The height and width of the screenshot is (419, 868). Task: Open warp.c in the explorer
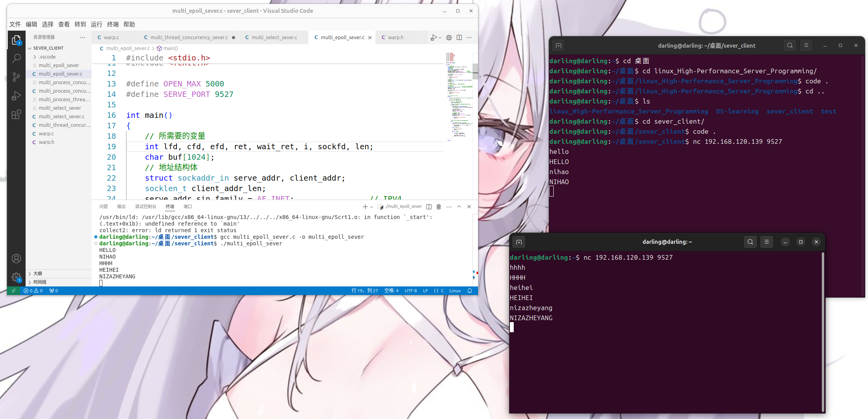pyautogui.click(x=59, y=133)
